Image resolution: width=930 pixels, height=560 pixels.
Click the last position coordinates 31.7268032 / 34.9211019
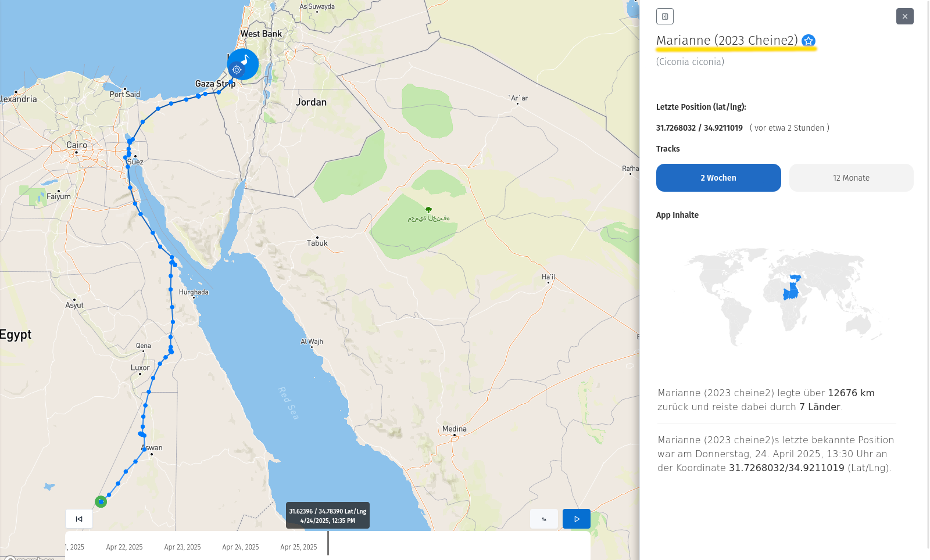[699, 128]
